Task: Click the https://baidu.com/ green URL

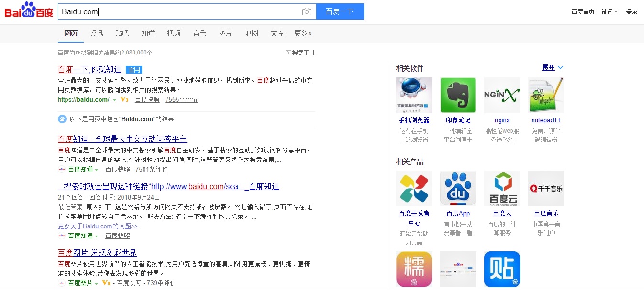Action: [84, 99]
